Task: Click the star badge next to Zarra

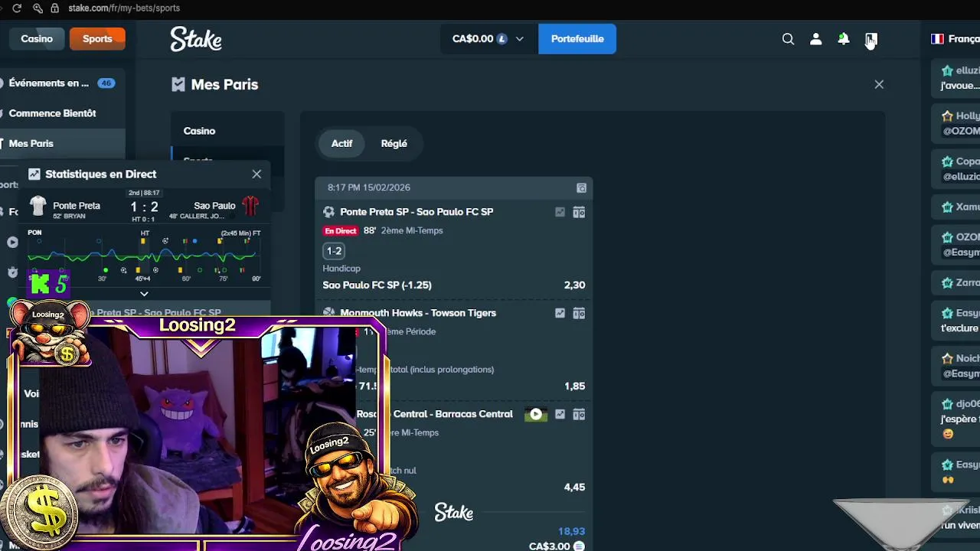Action: coord(947,282)
